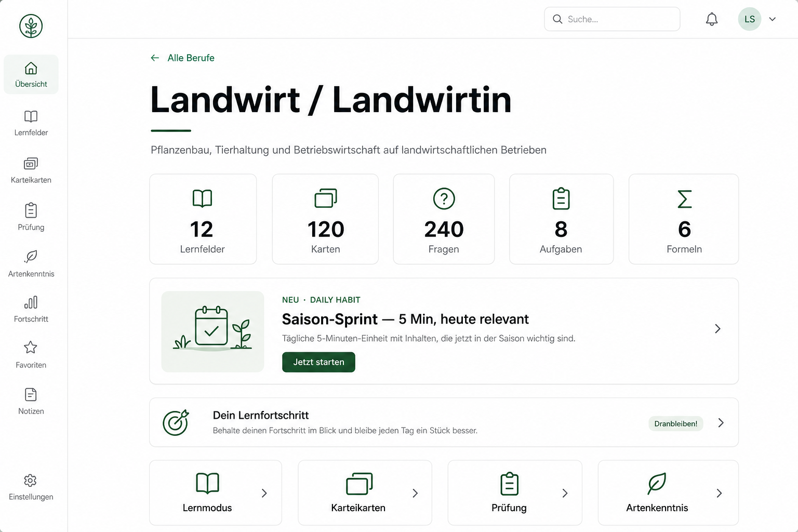Click the green plant app logo
The height and width of the screenshot is (532, 798).
coord(31,26)
